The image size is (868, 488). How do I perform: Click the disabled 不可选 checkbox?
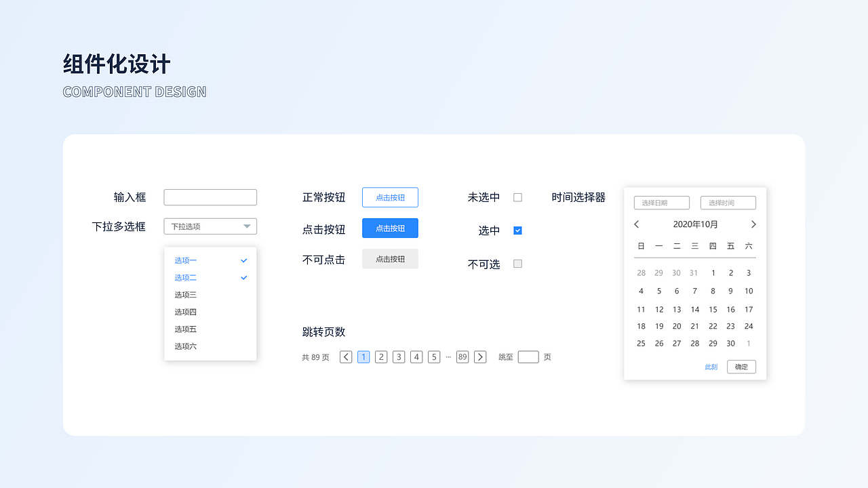(517, 264)
